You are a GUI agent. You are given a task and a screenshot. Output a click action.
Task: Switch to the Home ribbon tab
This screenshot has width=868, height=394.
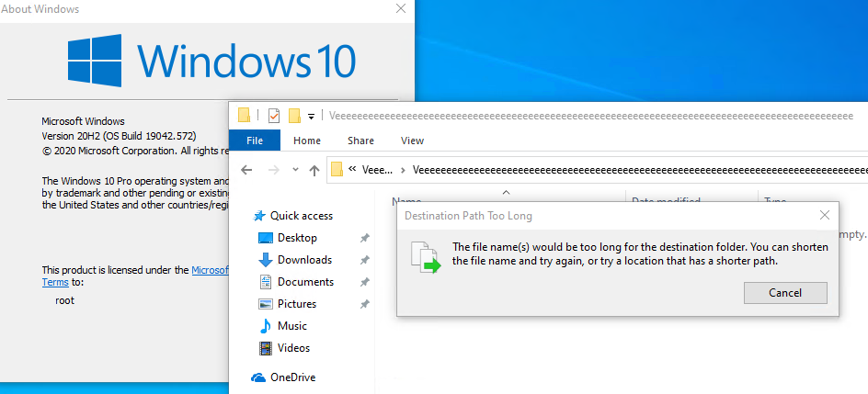click(x=307, y=141)
